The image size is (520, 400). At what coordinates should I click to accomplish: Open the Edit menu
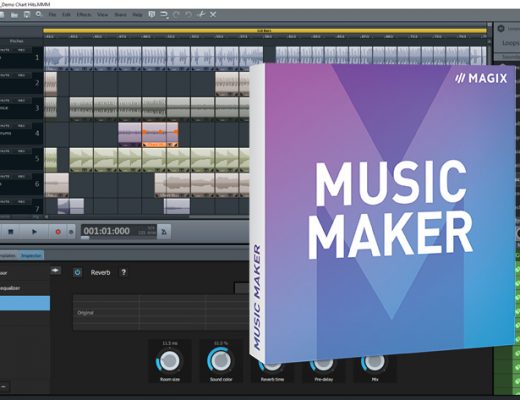66,15
